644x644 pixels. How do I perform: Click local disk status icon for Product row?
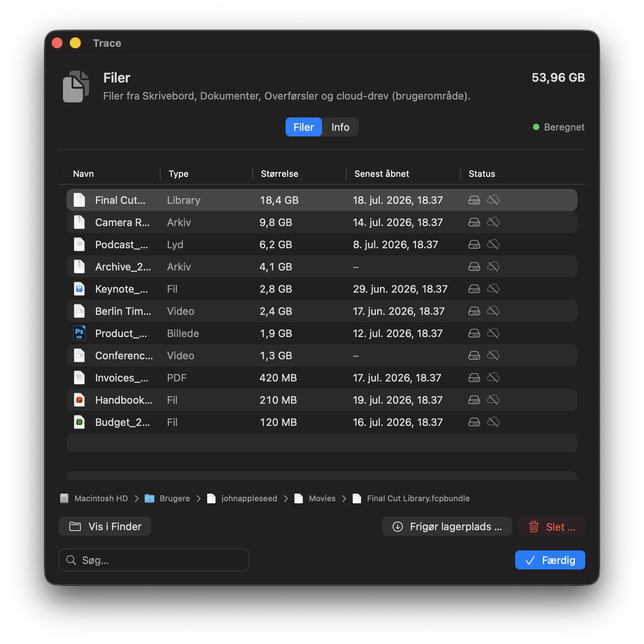tap(474, 333)
